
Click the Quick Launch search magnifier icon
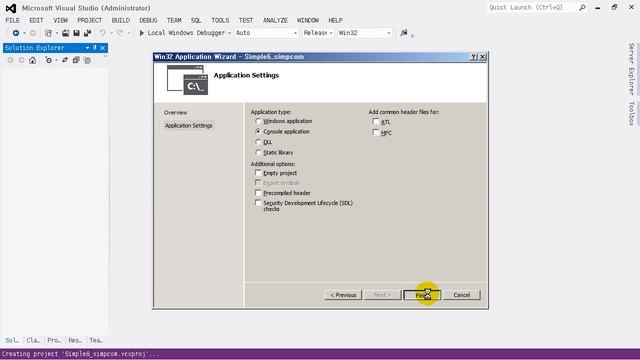pos(582,7)
